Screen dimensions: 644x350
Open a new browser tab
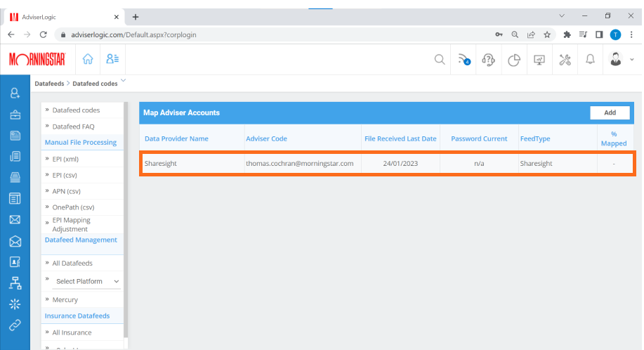(135, 17)
